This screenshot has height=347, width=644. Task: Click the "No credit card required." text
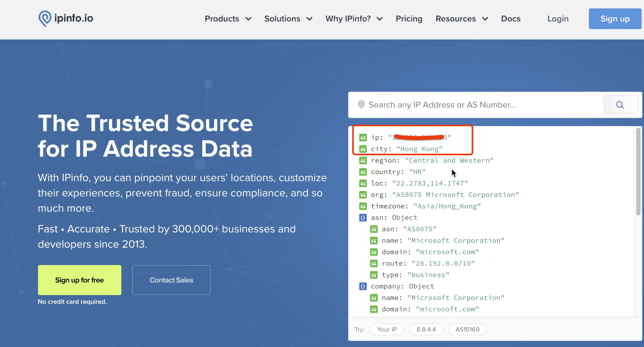click(x=72, y=302)
